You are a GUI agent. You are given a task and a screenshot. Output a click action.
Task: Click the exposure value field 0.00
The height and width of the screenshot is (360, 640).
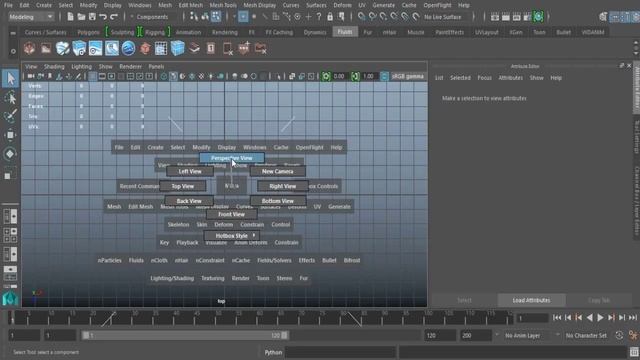(340, 76)
